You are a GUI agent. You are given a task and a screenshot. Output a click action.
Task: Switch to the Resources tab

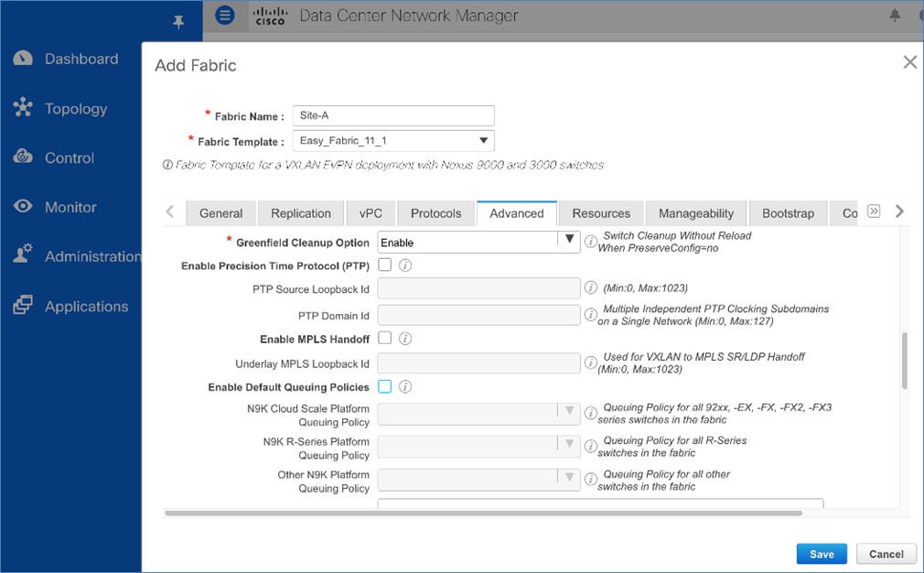click(601, 213)
